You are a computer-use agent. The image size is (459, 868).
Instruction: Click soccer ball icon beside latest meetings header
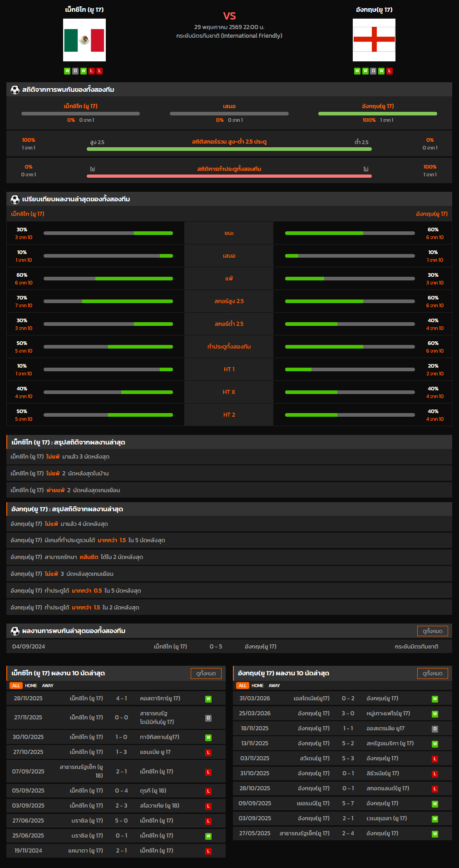15,631
